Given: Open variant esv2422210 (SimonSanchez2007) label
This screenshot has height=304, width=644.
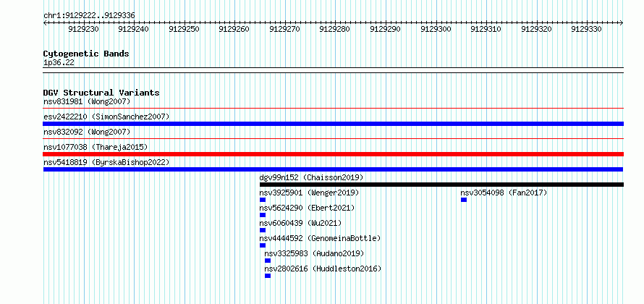Looking at the screenshot, I should pyautogui.click(x=106, y=117).
